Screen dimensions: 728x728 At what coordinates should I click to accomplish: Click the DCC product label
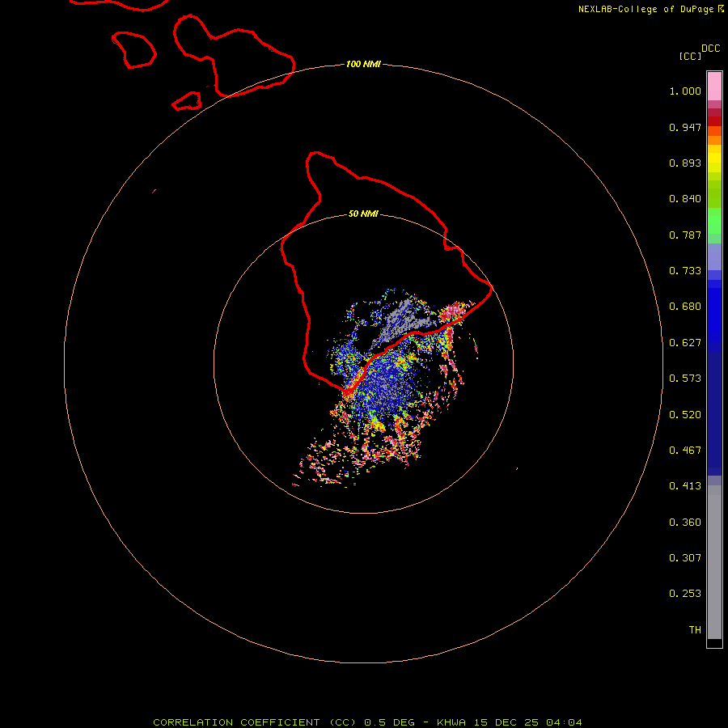710,49
